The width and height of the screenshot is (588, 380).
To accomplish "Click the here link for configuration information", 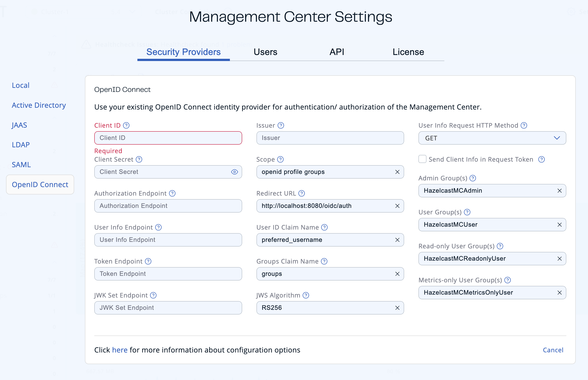I will pos(120,350).
